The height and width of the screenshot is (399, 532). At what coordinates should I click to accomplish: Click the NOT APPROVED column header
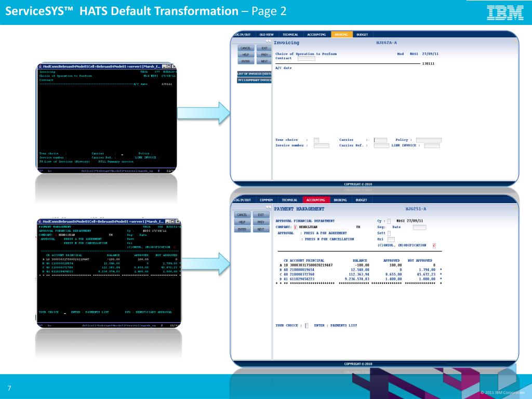(x=420, y=261)
